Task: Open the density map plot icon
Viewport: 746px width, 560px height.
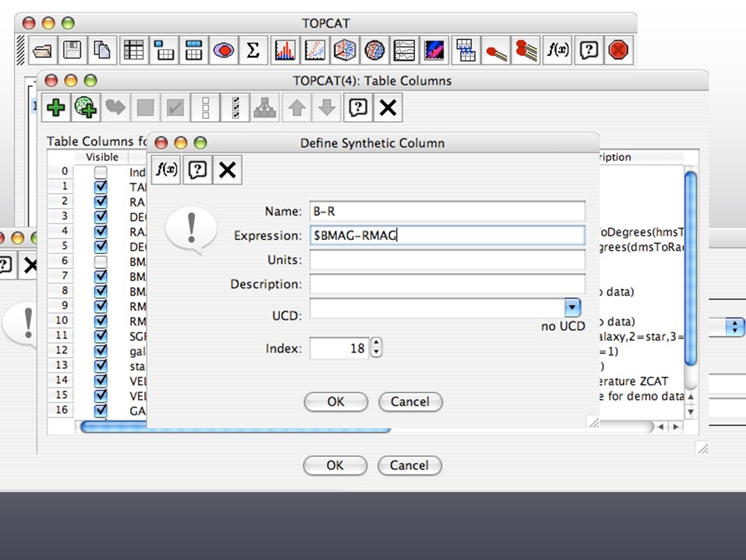Action: click(434, 50)
